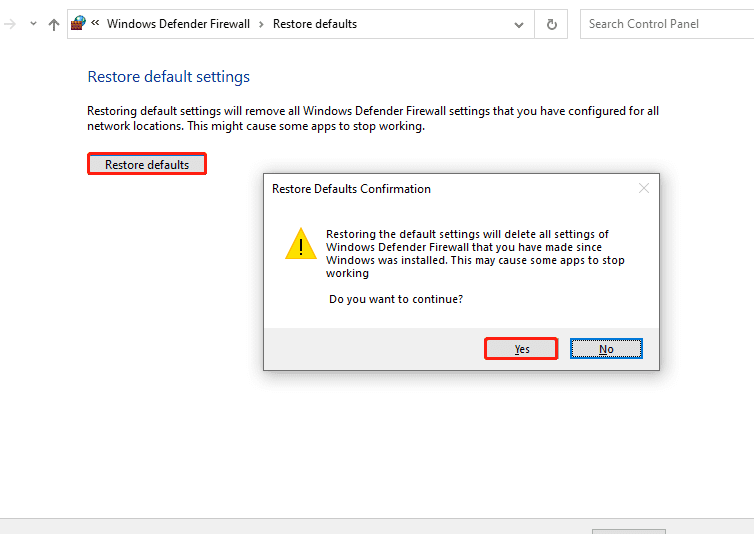This screenshot has height=534, width=754.
Task: Expand chevron after Windows Defender Firewall
Action: (261, 24)
